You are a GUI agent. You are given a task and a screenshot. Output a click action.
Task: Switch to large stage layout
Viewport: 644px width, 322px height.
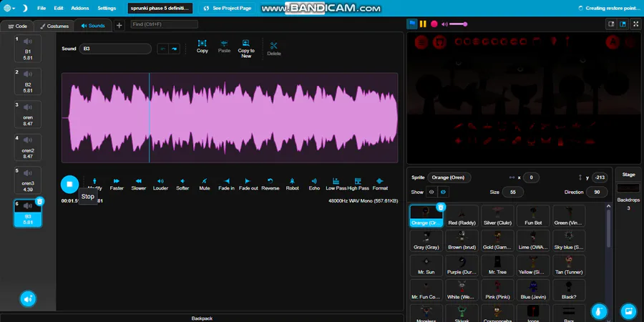623,24
